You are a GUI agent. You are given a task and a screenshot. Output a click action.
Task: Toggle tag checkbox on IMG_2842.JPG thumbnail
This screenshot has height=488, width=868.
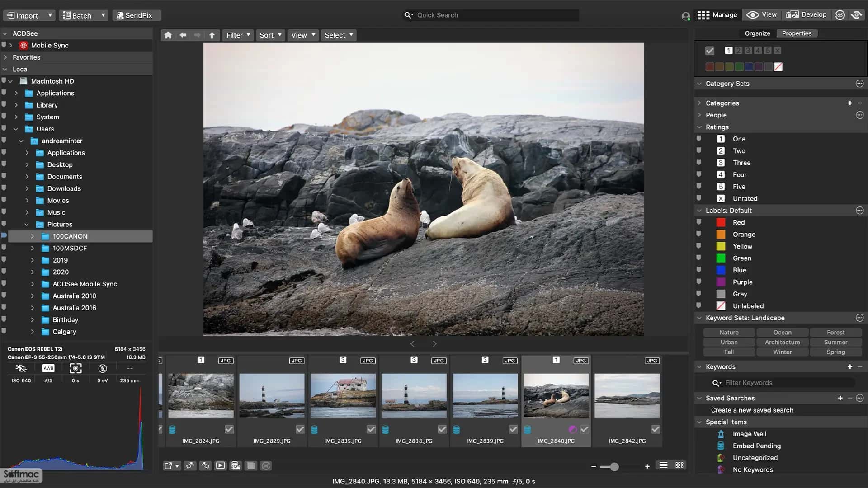click(x=656, y=429)
